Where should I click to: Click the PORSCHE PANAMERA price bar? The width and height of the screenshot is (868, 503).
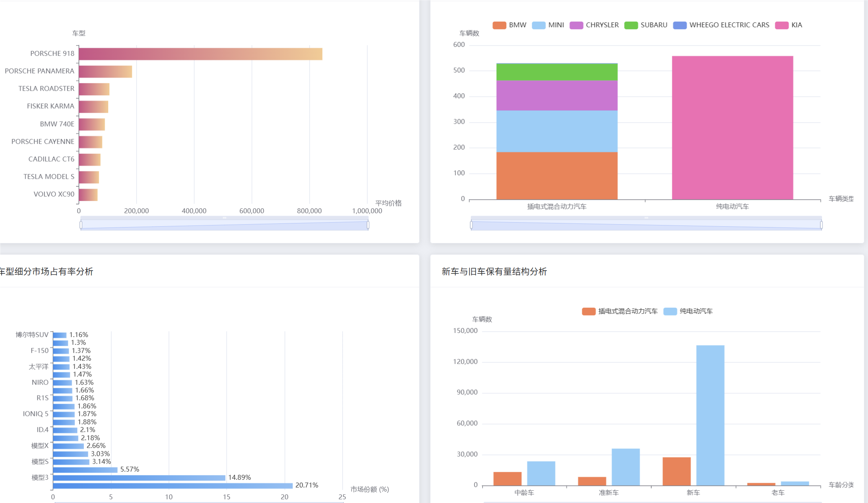click(105, 72)
